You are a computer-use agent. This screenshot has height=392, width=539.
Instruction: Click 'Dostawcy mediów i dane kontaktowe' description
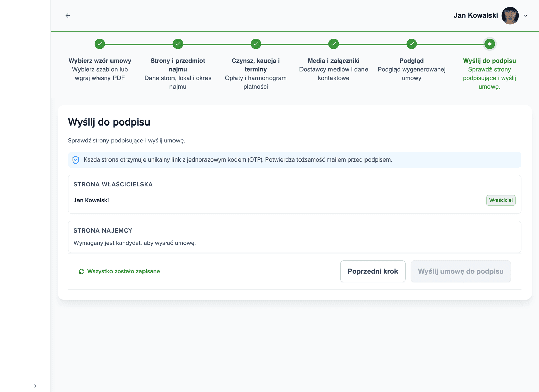point(334,74)
